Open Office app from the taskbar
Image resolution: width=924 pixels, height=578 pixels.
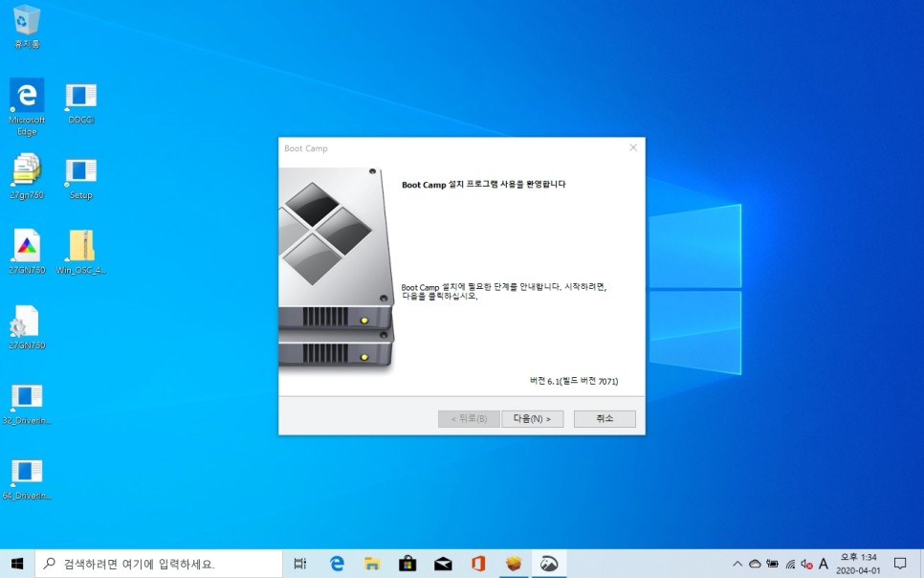(478, 564)
